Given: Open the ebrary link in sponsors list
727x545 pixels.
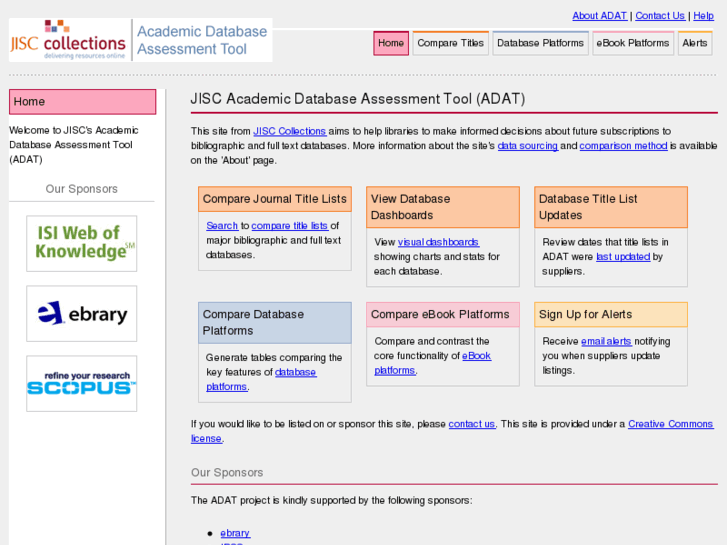Looking at the screenshot, I should click(x=235, y=533).
